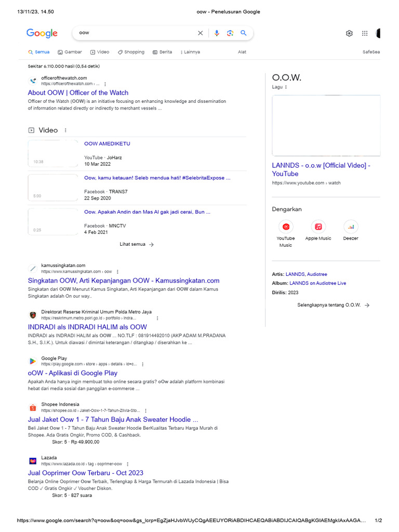This screenshot has height=532, width=399.
Task: Click the profile avatar
Action: [x=378, y=33]
